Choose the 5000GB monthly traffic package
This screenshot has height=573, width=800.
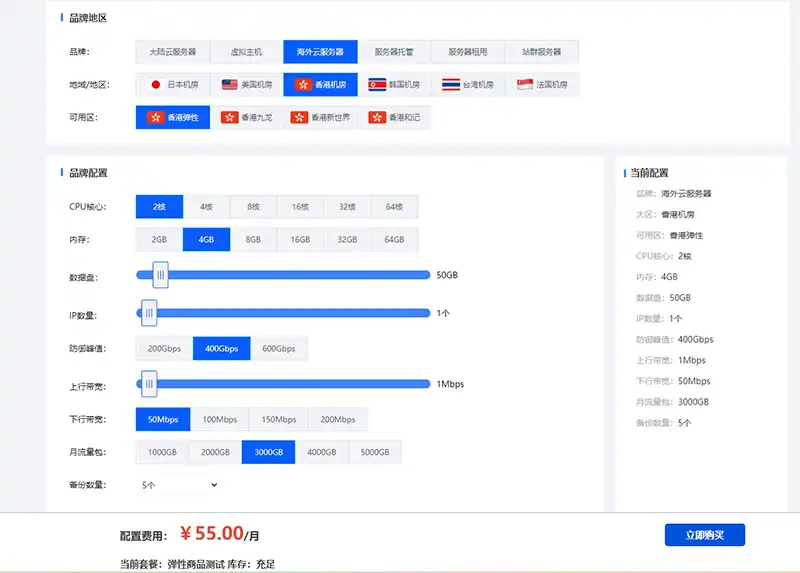tap(375, 453)
